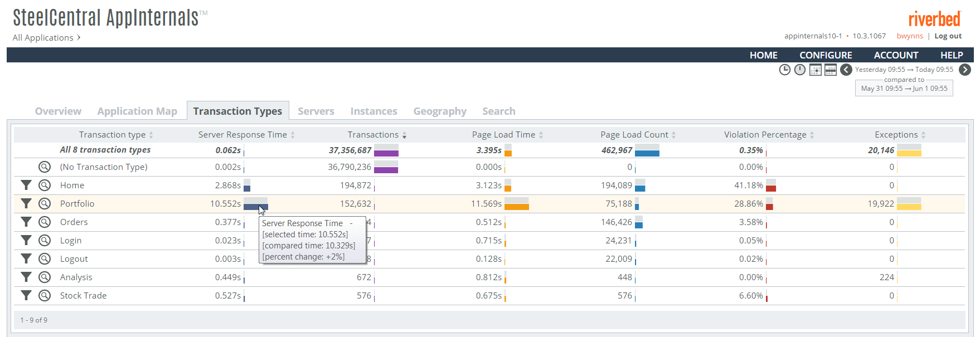Sort by the Violation Percentage column
Image resolution: width=980 pixels, height=337 pixels.
(769, 135)
